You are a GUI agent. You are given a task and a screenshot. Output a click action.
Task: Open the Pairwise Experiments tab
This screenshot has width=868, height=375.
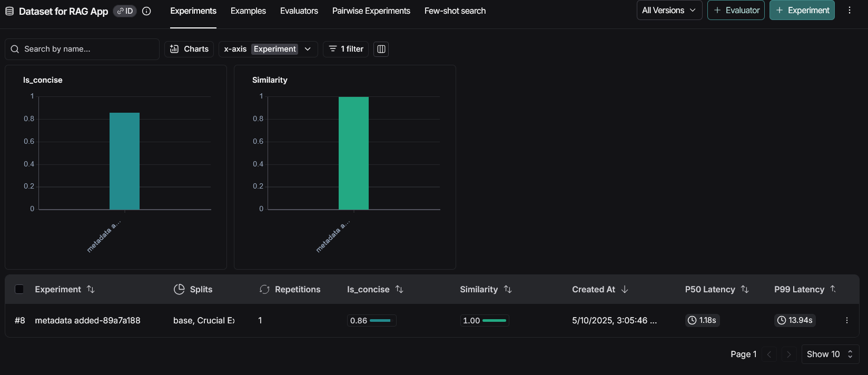[x=371, y=11]
